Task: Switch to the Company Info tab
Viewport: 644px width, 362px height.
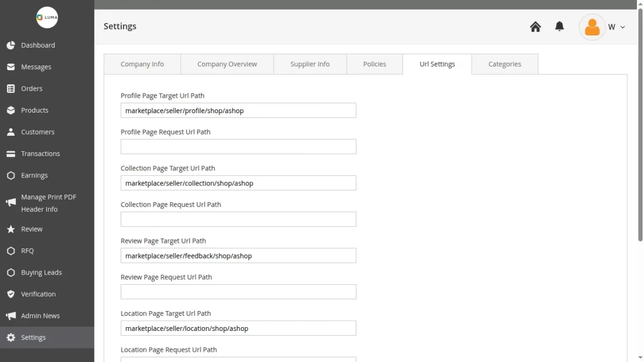Action: (x=142, y=64)
